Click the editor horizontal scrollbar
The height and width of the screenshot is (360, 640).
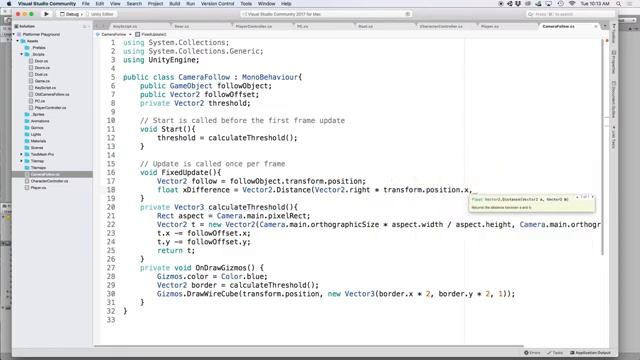pos(309,346)
